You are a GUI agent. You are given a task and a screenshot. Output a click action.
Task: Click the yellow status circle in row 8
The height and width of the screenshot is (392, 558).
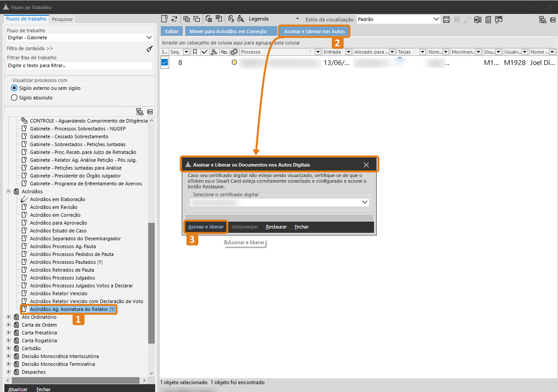tap(234, 62)
